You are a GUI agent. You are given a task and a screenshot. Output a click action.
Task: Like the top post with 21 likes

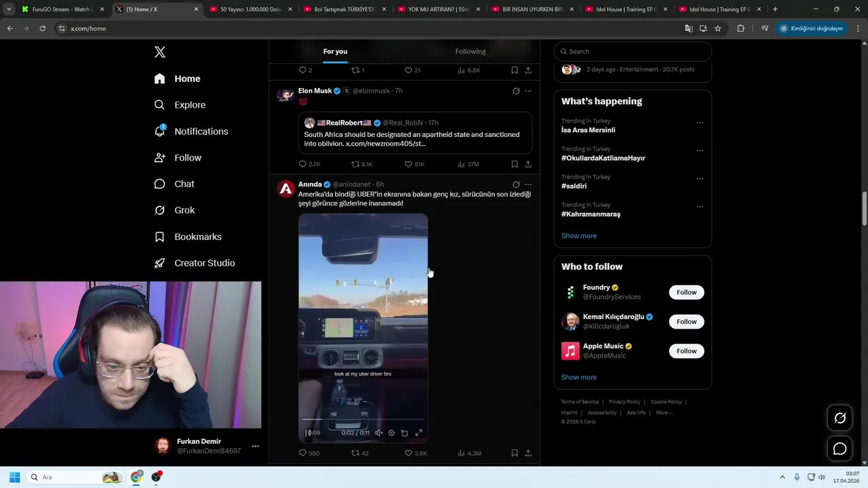click(x=412, y=70)
